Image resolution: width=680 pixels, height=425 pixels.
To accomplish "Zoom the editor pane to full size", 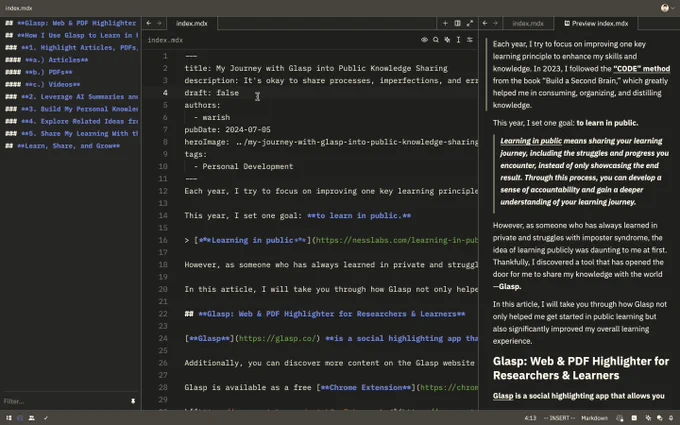I will tap(470, 23).
